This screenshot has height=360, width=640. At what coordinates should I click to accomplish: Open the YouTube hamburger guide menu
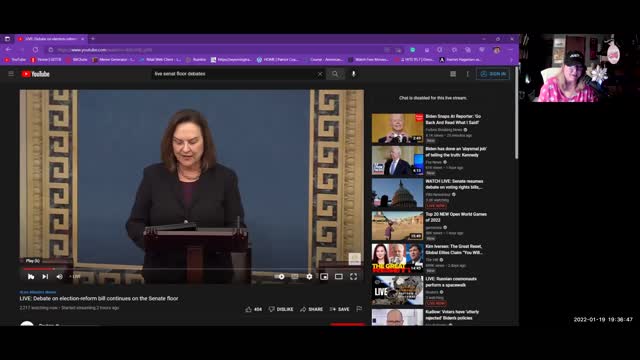[11, 74]
